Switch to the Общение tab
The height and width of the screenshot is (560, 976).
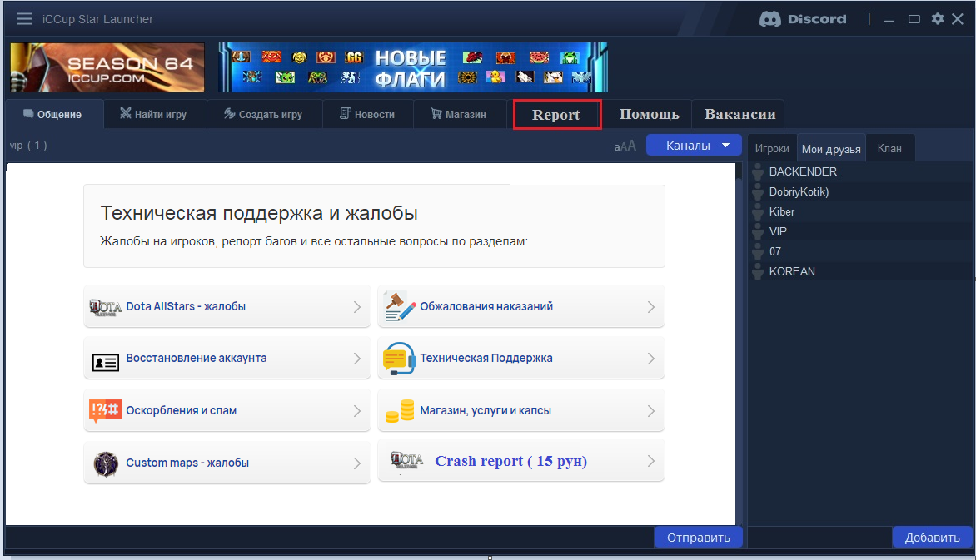53,115
